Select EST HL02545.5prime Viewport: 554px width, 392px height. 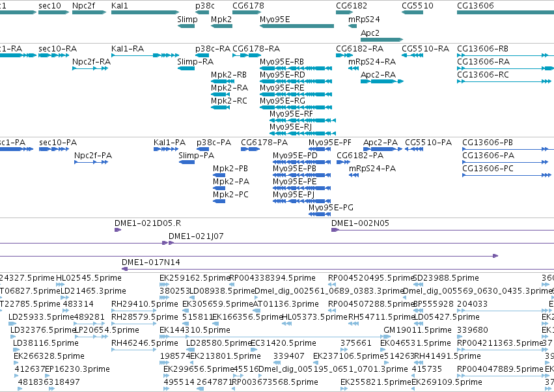pyautogui.click(x=89, y=278)
